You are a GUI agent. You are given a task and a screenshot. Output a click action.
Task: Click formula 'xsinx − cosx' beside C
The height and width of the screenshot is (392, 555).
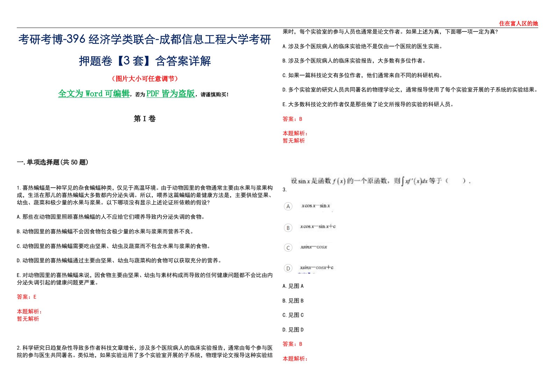click(x=314, y=247)
